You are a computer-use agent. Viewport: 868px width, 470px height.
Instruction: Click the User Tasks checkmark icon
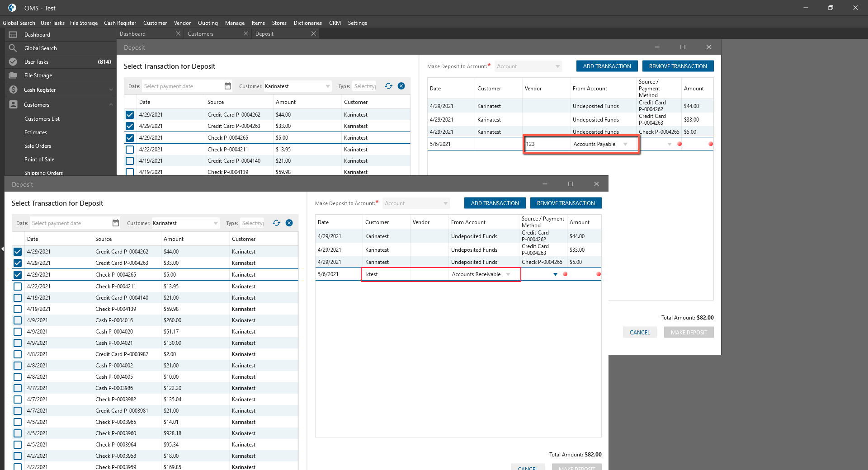(x=13, y=62)
